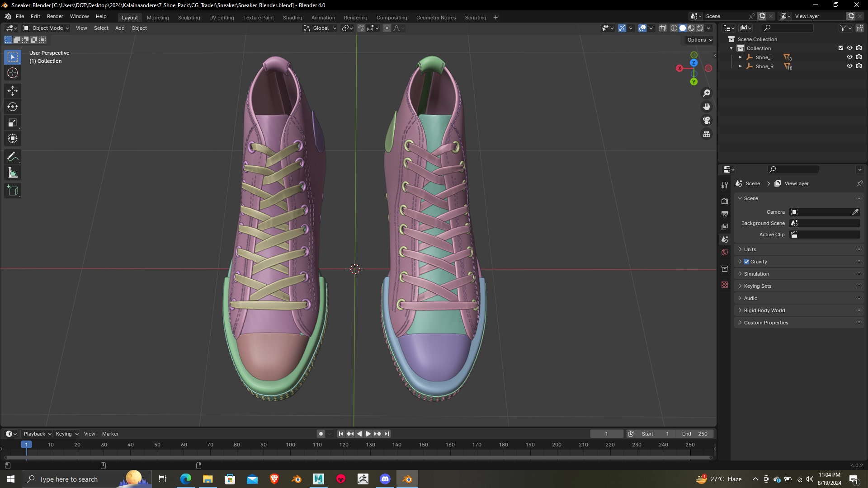Jump to the last frame
The height and width of the screenshot is (488, 868).
click(387, 434)
